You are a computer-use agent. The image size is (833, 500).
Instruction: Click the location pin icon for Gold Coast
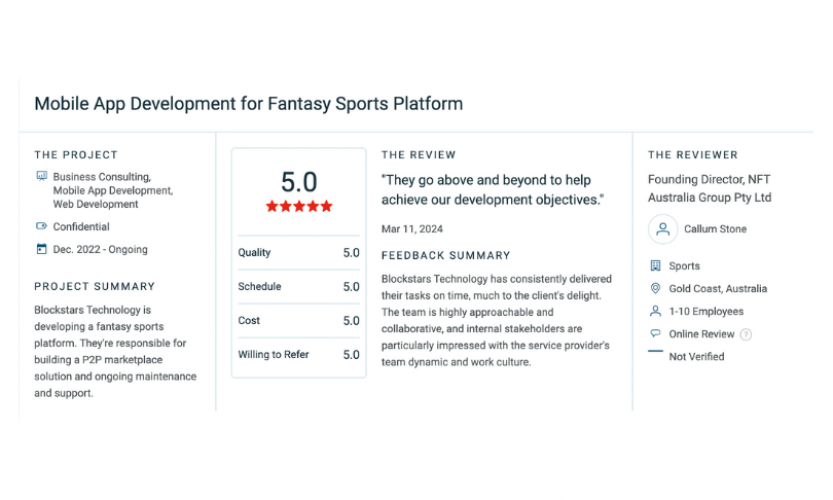655,289
